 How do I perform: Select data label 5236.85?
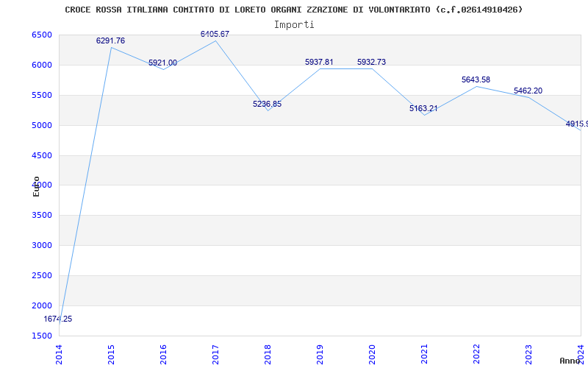(x=267, y=104)
